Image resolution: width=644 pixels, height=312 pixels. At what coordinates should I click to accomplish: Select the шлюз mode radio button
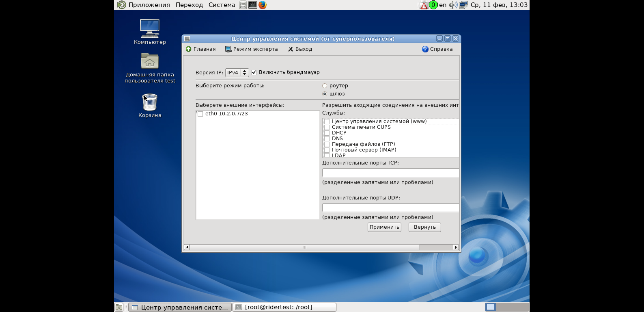[325, 94]
